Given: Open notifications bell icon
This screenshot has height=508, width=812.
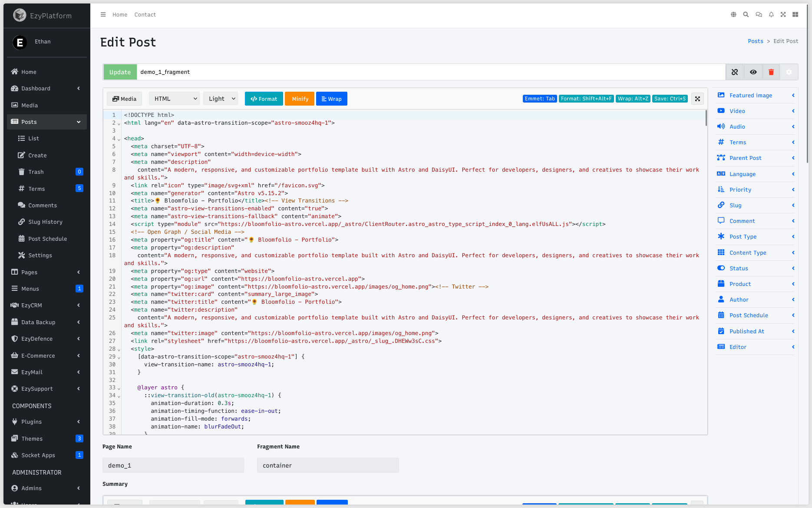Looking at the screenshot, I should pos(771,15).
